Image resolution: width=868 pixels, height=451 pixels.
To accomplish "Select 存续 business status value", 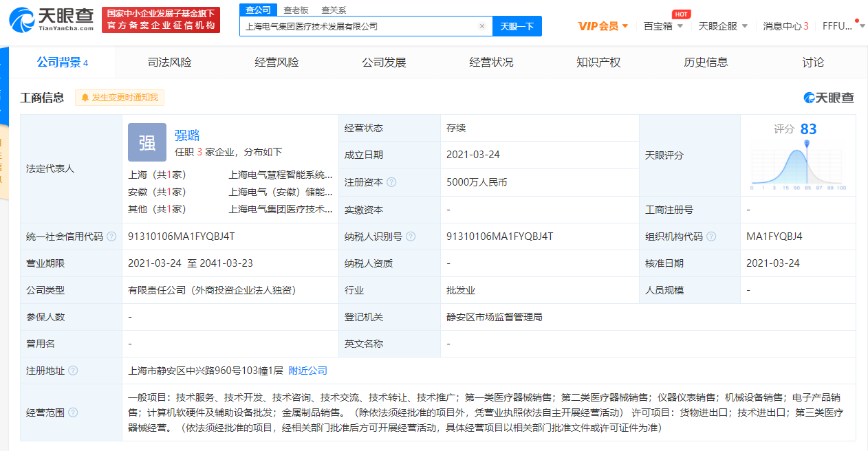I will (x=456, y=128).
